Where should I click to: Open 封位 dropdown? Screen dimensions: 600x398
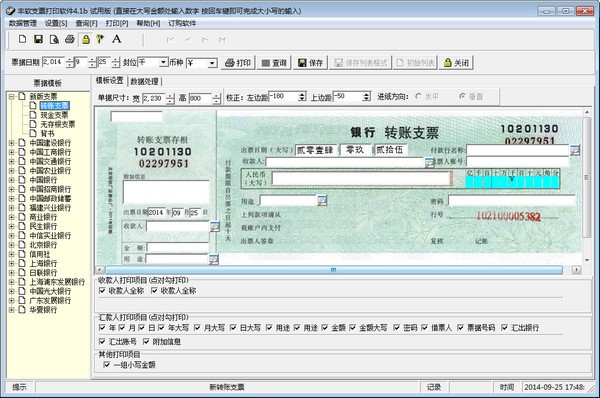coord(163,62)
